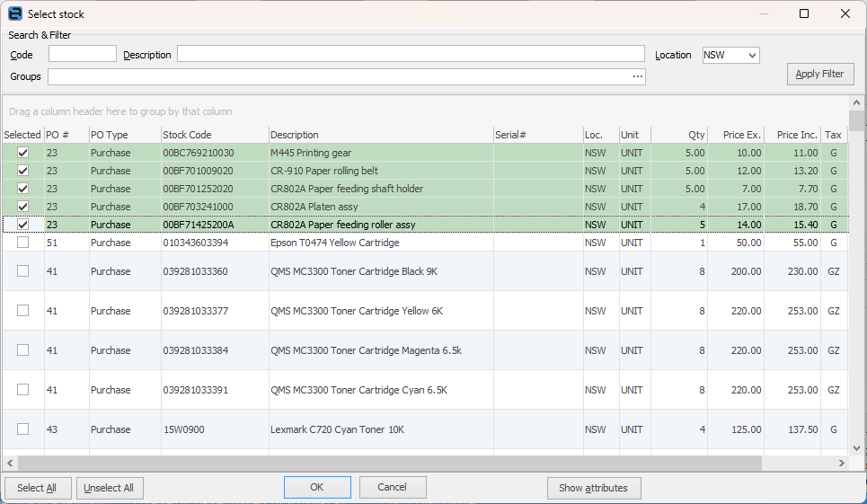
Task: Focus the Code search input field
Action: coord(82,55)
